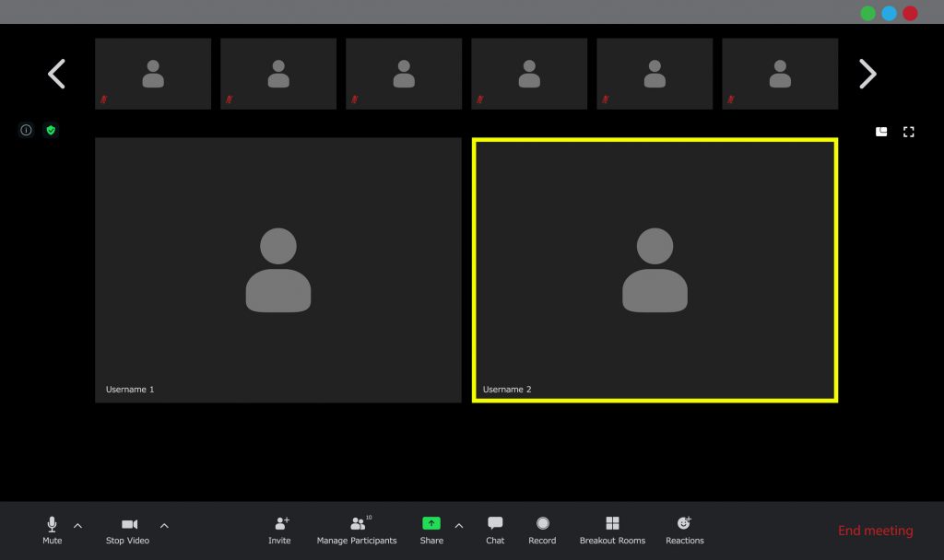The width and height of the screenshot is (944, 560).
Task: End the meeting
Action: [874, 531]
